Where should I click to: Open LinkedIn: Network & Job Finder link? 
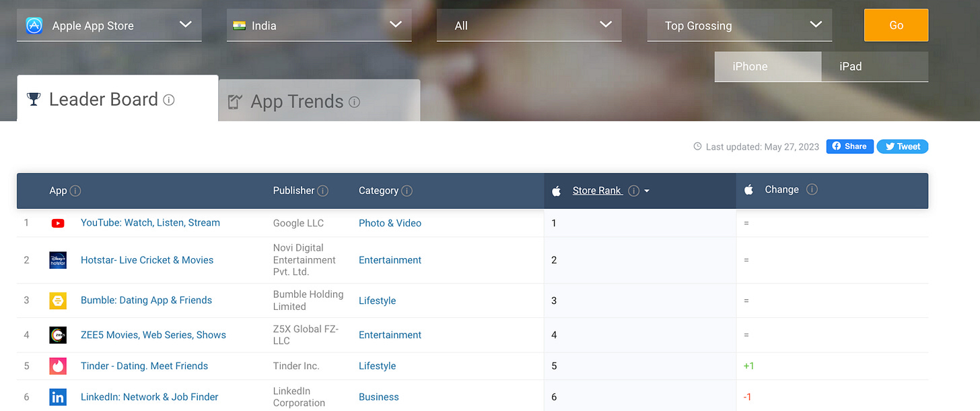point(149,397)
